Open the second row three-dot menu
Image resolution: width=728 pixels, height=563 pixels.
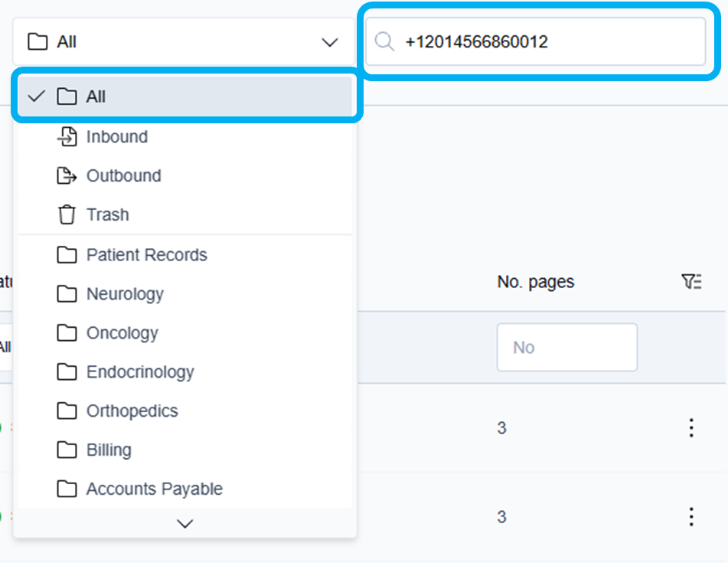(691, 516)
